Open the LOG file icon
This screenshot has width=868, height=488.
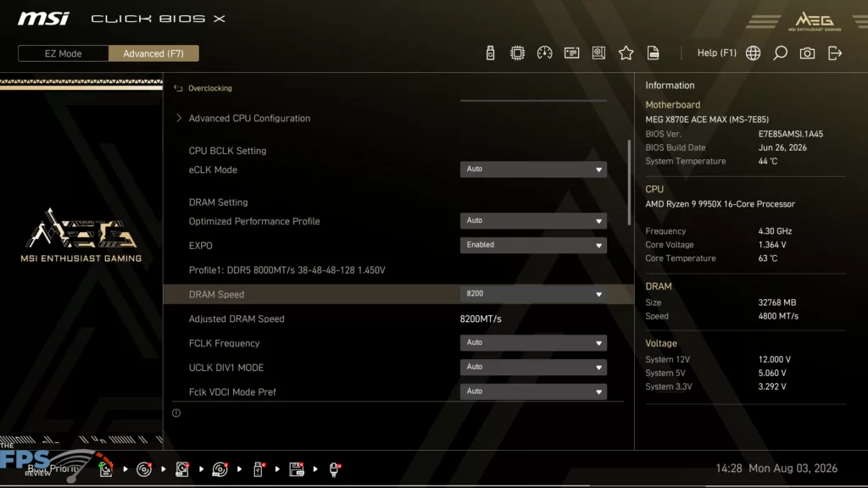654,53
